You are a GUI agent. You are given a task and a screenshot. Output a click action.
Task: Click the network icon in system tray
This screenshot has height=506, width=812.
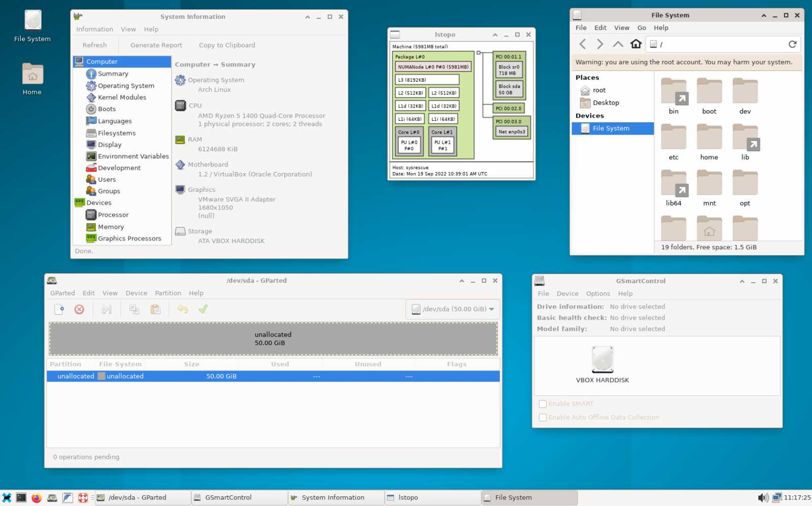coord(776,498)
